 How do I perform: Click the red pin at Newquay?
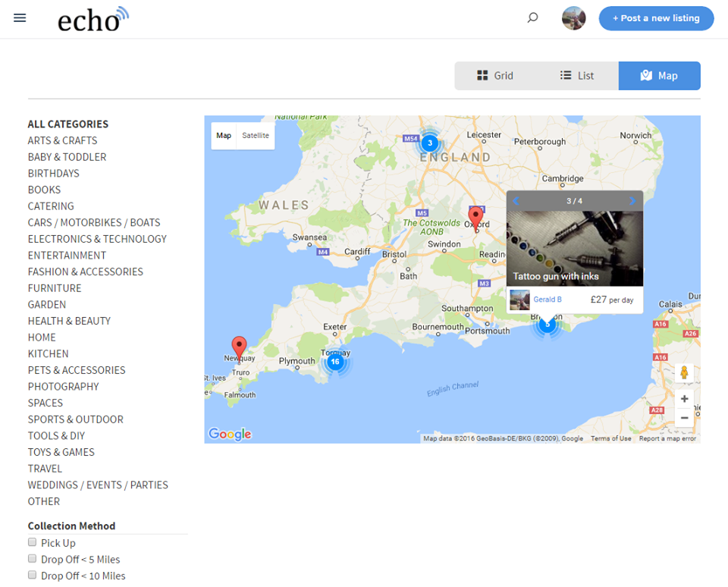pos(239,348)
